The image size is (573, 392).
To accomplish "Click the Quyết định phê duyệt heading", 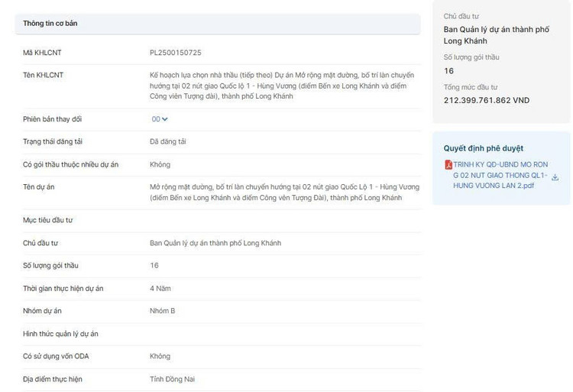I will tap(483, 148).
